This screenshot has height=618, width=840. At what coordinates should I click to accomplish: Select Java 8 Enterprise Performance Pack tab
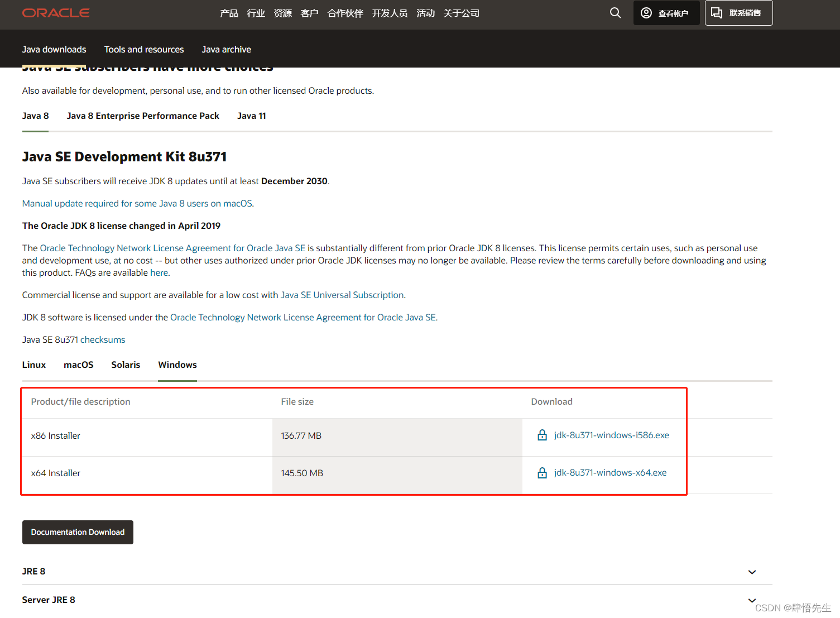click(143, 116)
